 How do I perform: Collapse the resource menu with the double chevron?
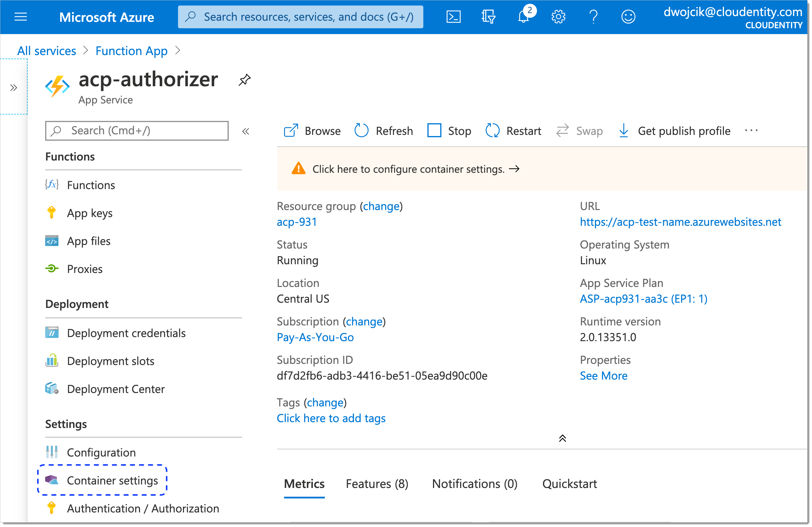[246, 131]
